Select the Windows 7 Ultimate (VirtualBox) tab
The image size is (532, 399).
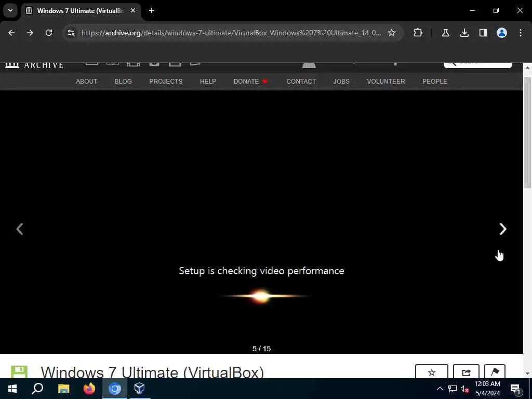tap(80, 11)
